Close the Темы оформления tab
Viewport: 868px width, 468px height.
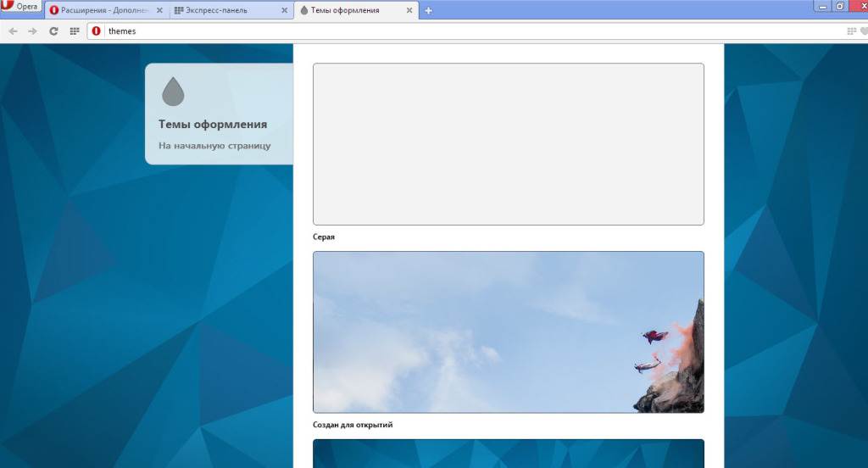[x=409, y=11]
